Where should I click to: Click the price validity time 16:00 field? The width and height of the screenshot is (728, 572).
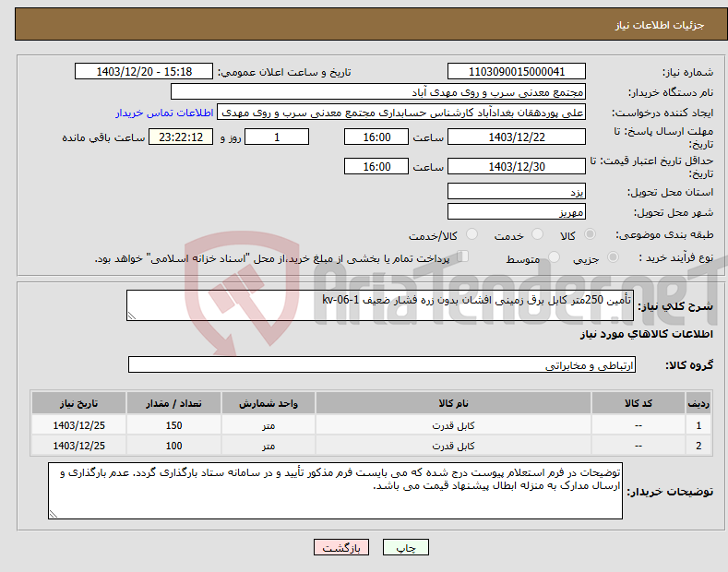(376, 166)
